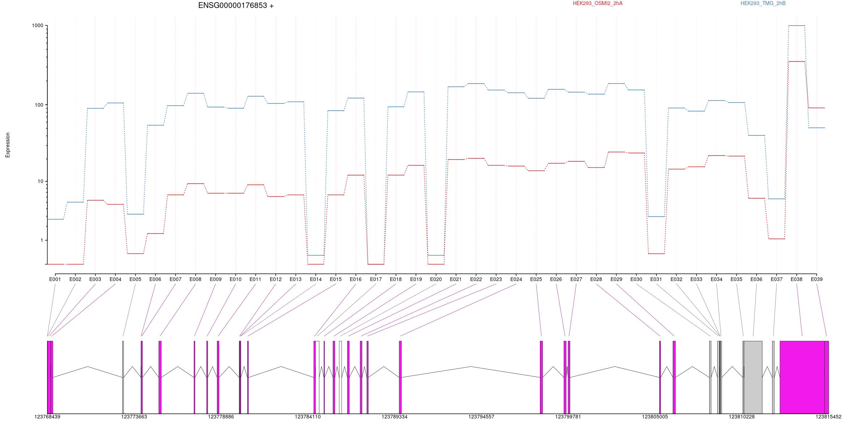Click genomic coordinate 123799781

(568, 417)
